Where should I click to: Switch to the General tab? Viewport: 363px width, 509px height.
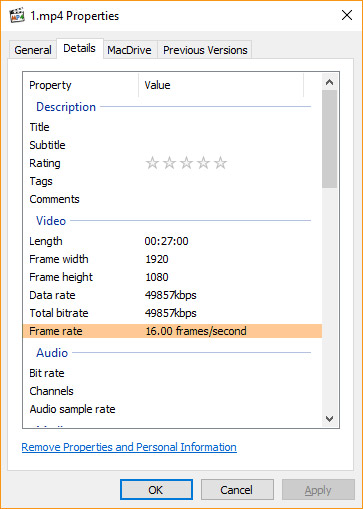tap(33, 50)
